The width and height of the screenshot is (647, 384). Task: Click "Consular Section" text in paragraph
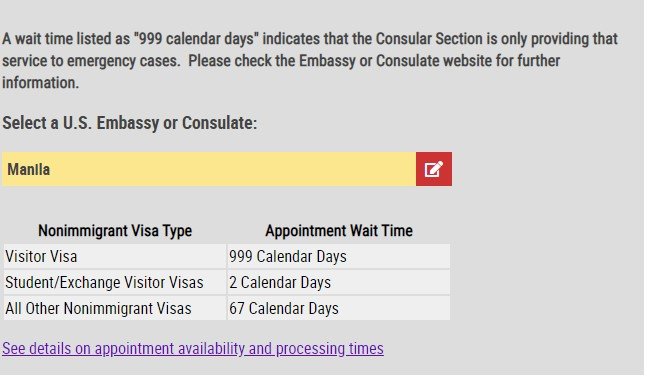(429, 39)
